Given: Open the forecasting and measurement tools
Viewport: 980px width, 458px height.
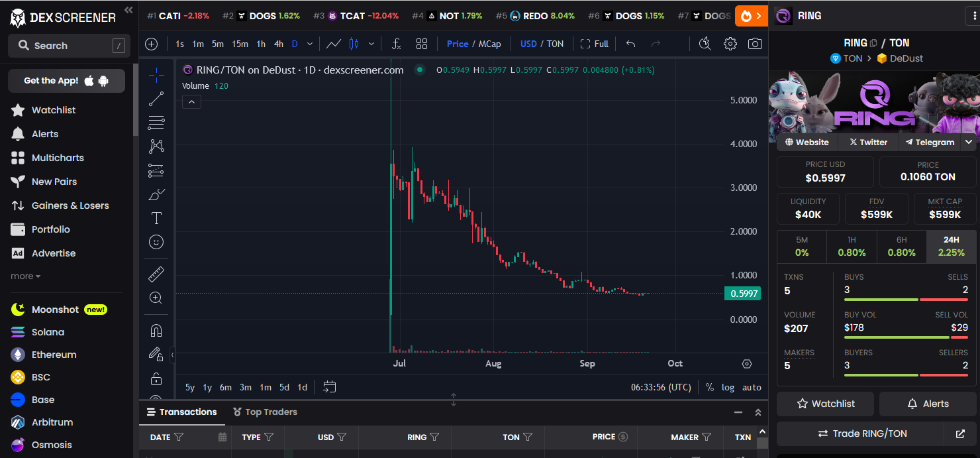Looking at the screenshot, I should coord(156,170).
